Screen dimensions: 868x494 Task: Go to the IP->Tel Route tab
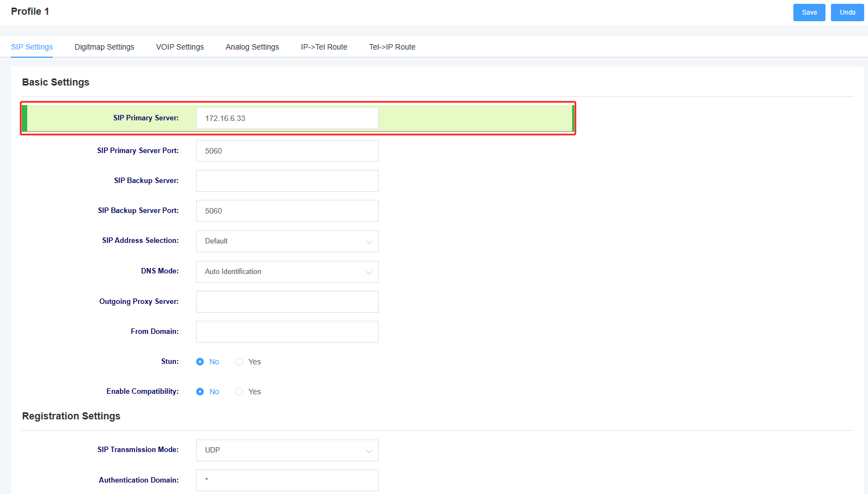click(x=324, y=47)
